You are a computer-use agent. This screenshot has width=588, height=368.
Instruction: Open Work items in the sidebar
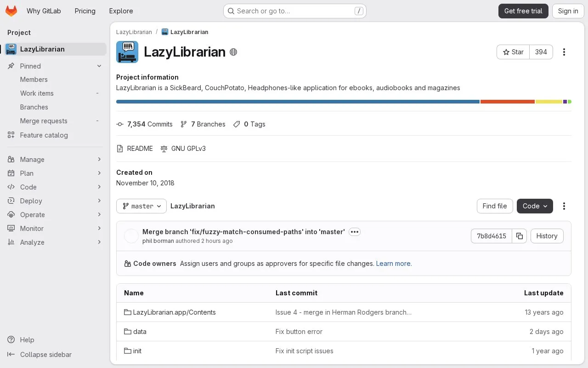tap(55, 93)
